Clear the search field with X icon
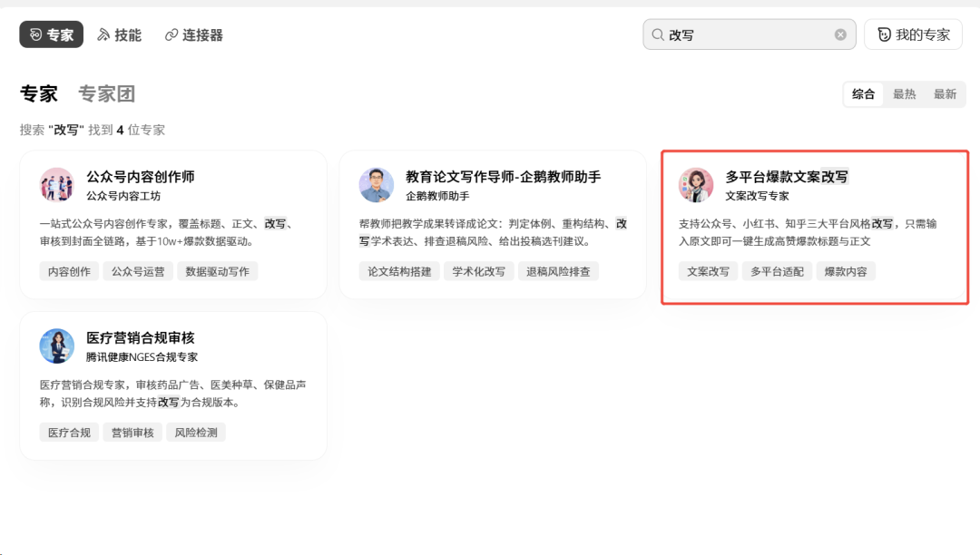Image resolution: width=980 pixels, height=555 pixels. [840, 35]
